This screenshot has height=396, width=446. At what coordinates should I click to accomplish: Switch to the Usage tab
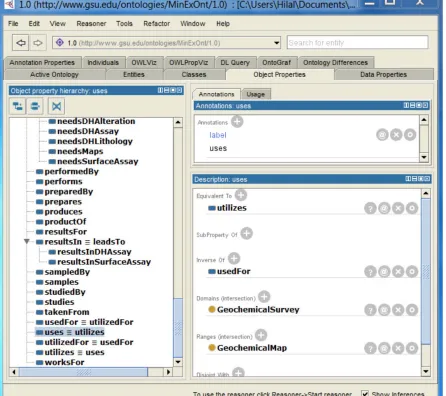[256, 94]
